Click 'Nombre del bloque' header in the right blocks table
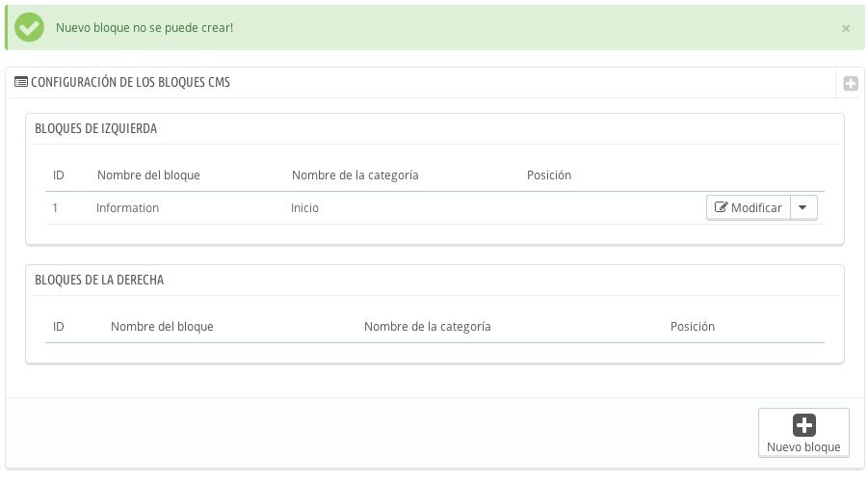 162,326
